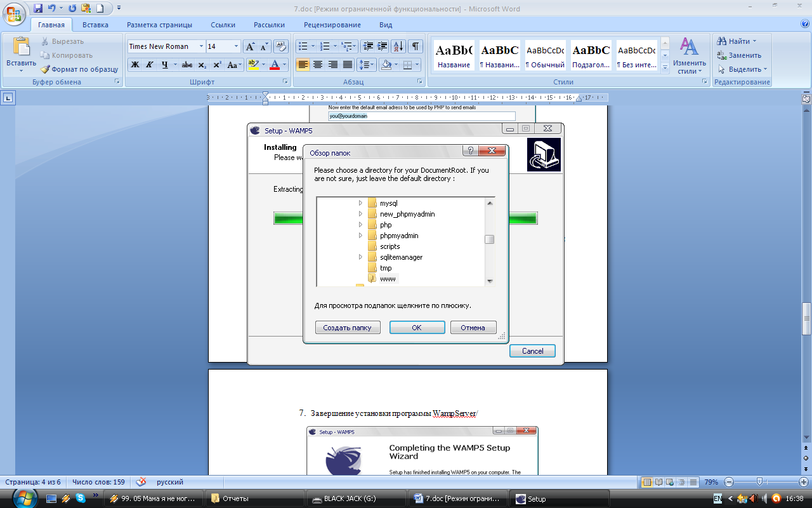Click the Найти button
This screenshot has width=812, height=508.
(x=737, y=41)
